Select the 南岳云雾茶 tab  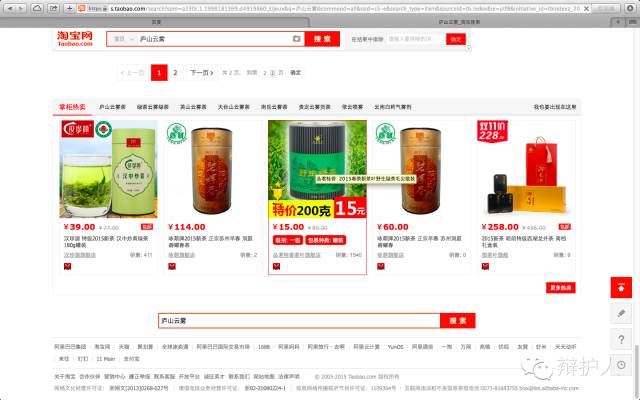point(274,107)
